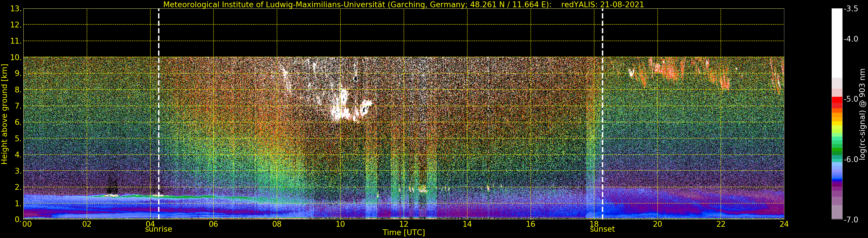868x238 pixels.
Task: Click the 08 time tick label
Action: [277, 224]
